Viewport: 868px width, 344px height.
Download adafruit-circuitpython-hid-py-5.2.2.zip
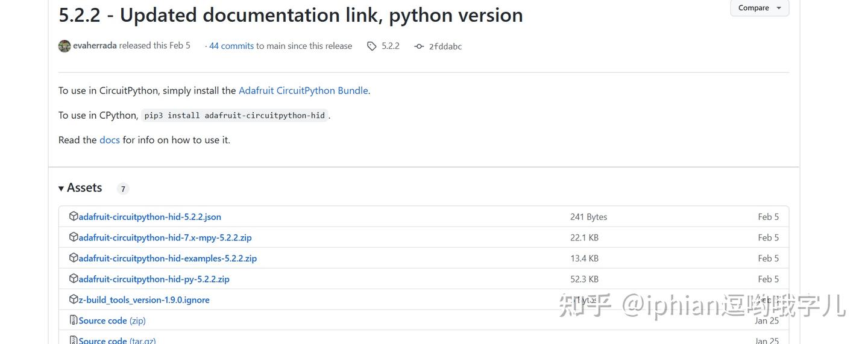tap(154, 279)
